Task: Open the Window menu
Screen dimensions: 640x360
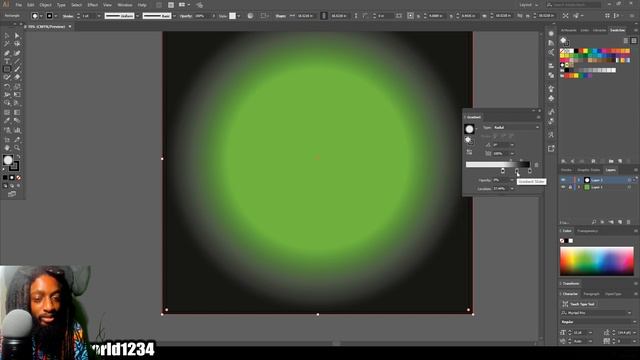Action: [x=124, y=5]
